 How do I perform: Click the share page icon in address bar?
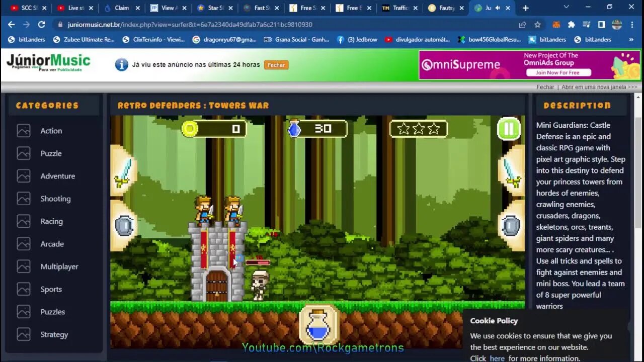523,24
